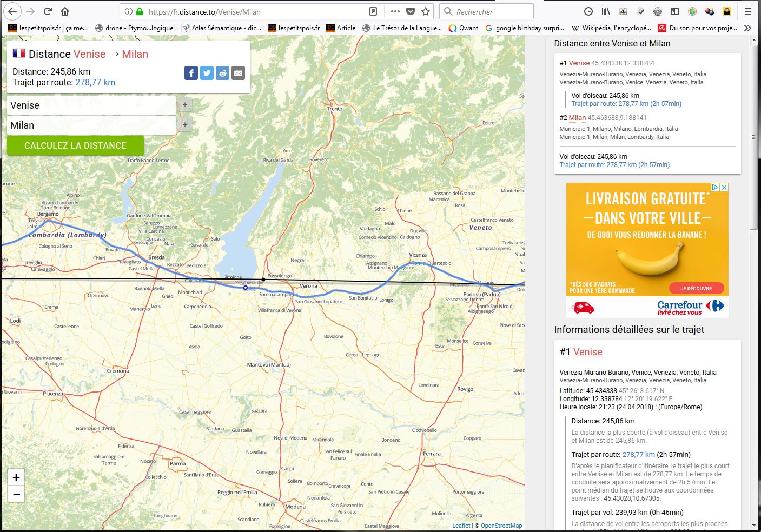Share the route via Twitter icon
The image size is (761, 532).
point(207,73)
